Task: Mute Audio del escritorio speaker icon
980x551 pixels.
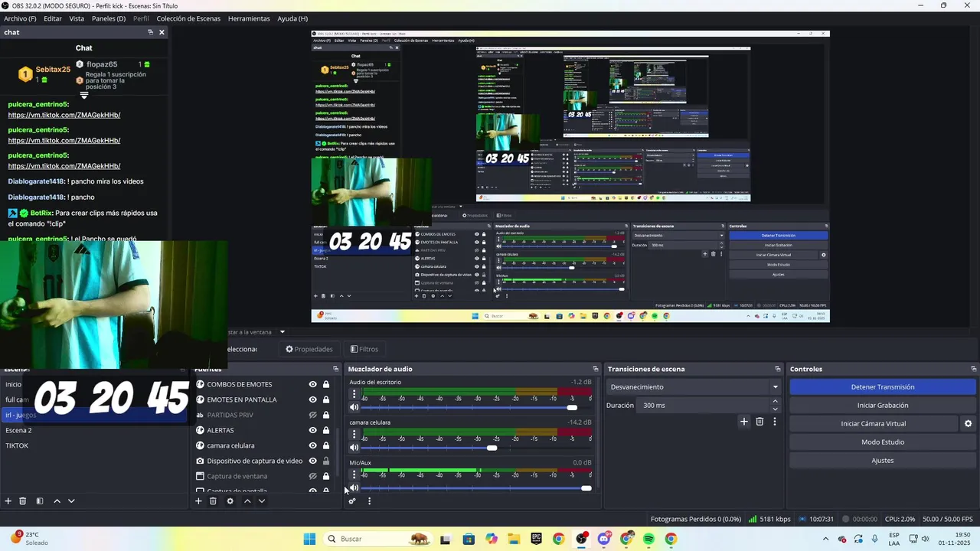Action: (x=354, y=407)
